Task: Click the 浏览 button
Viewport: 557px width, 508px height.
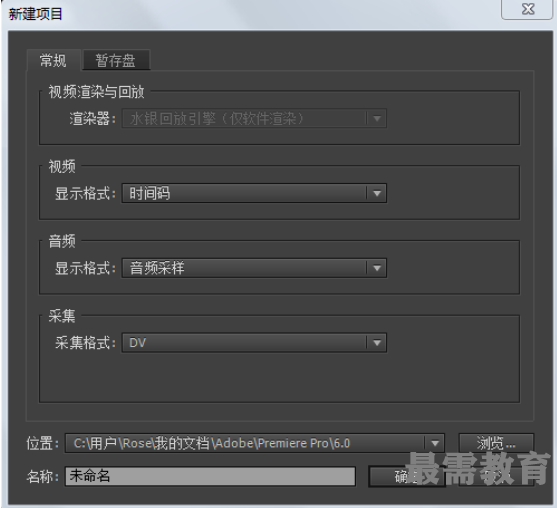Action: coord(496,443)
